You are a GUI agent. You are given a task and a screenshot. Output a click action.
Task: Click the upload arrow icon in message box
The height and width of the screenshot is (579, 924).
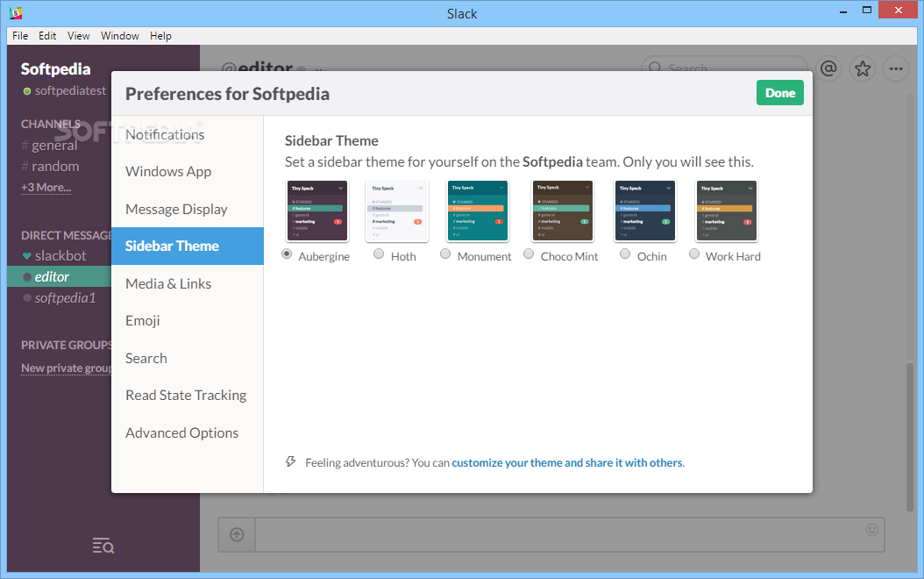(x=237, y=535)
